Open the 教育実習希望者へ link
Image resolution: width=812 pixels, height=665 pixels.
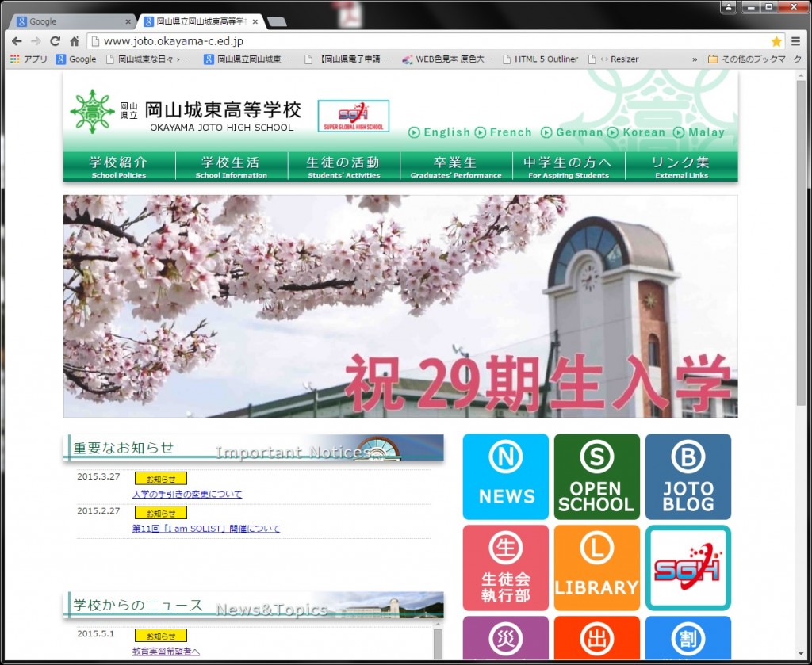(166, 652)
